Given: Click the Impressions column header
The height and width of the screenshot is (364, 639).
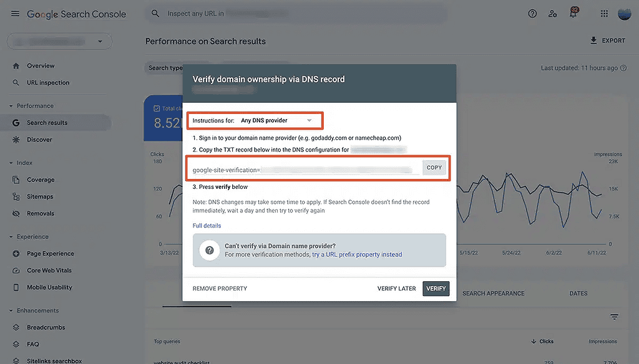Looking at the screenshot, I should tap(602, 341).
